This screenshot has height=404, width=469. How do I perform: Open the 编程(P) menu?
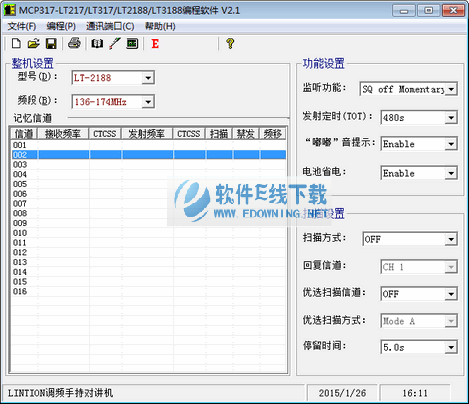[x=61, y=26]
